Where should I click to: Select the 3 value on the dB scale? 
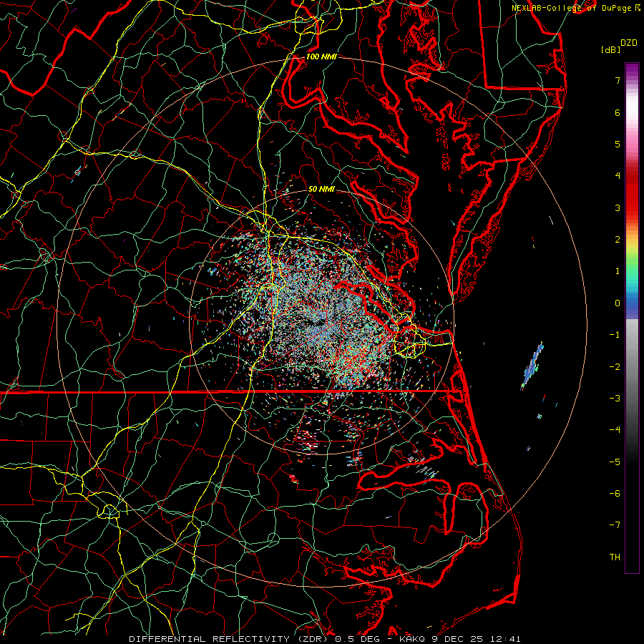coord(618,208)
